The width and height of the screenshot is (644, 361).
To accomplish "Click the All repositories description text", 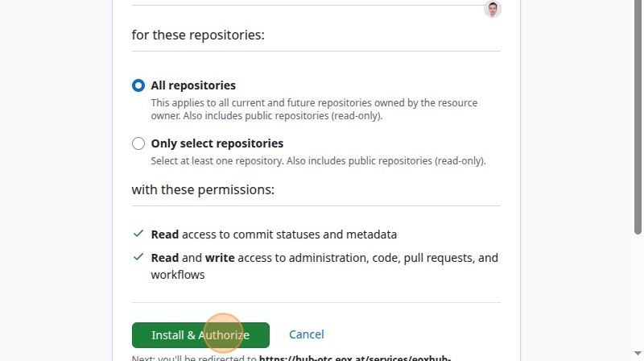I will [314, 109].
